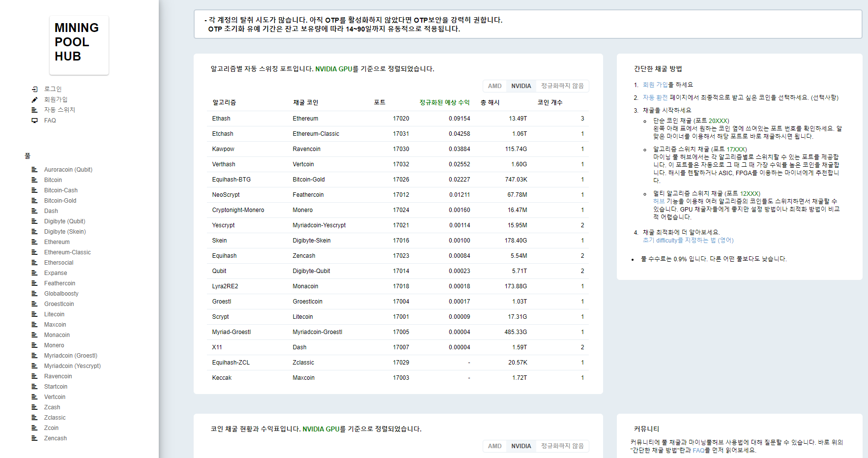
Task: Click the list icon beside Monacoin in sidebar
Action: 34,335
